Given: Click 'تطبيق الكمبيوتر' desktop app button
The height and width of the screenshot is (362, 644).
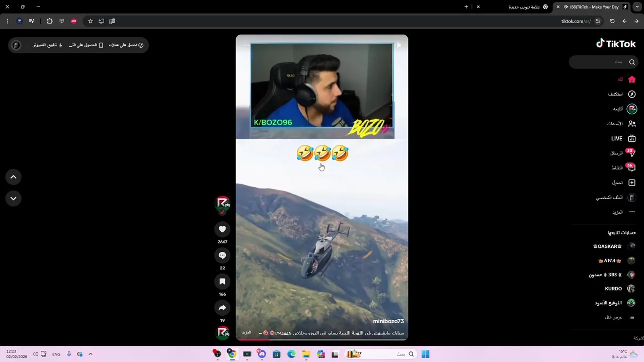Looking at the screenshot, I should [x=48, y=45].
